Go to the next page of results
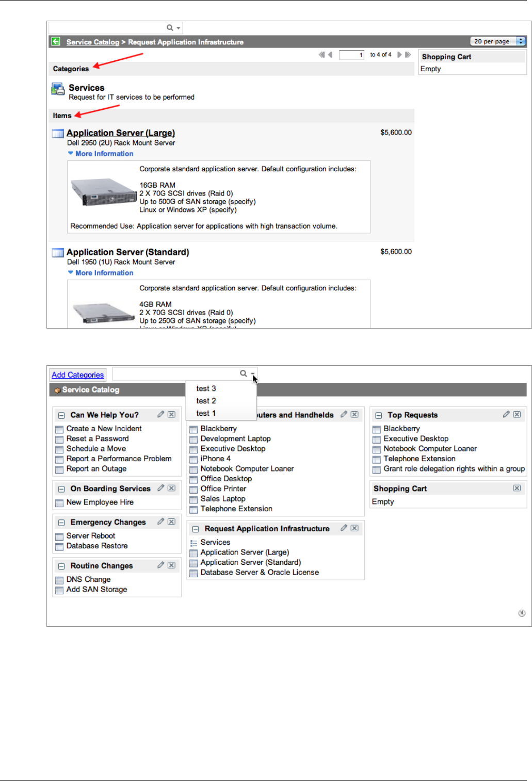Viewport: 532px width, 781px height. click(399, 55)
